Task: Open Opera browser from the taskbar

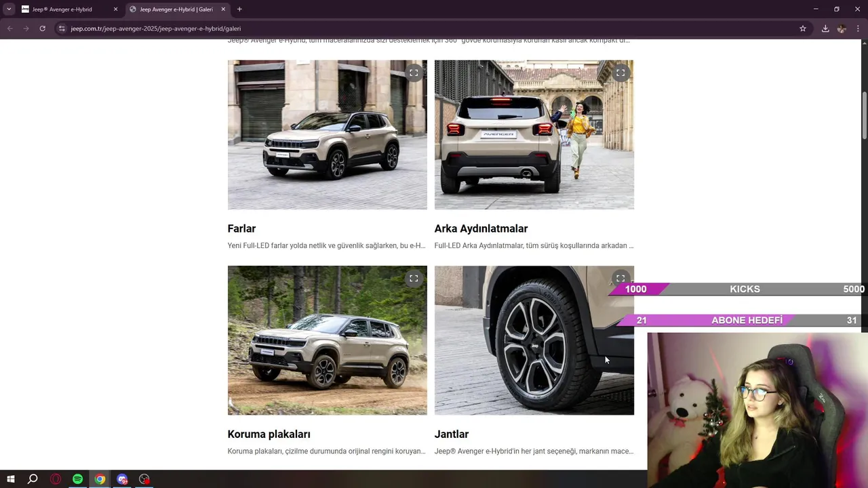Action: click(56, 479)
